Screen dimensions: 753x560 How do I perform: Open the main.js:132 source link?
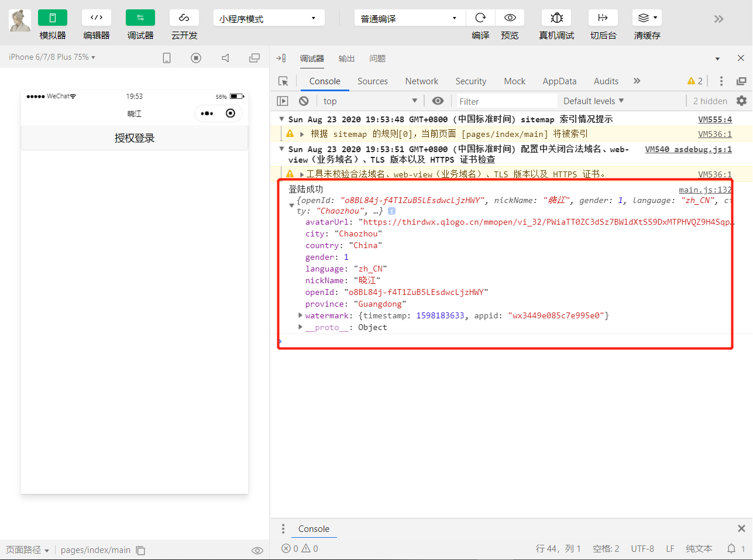pos(704,190)
